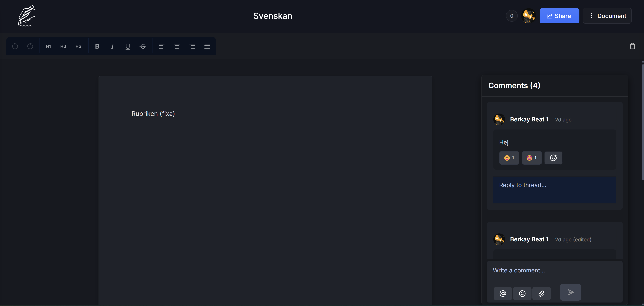Viewport: 644px width, 306px height.
Task: Apply Heading 3 style
Action: [x=78, y=46]
